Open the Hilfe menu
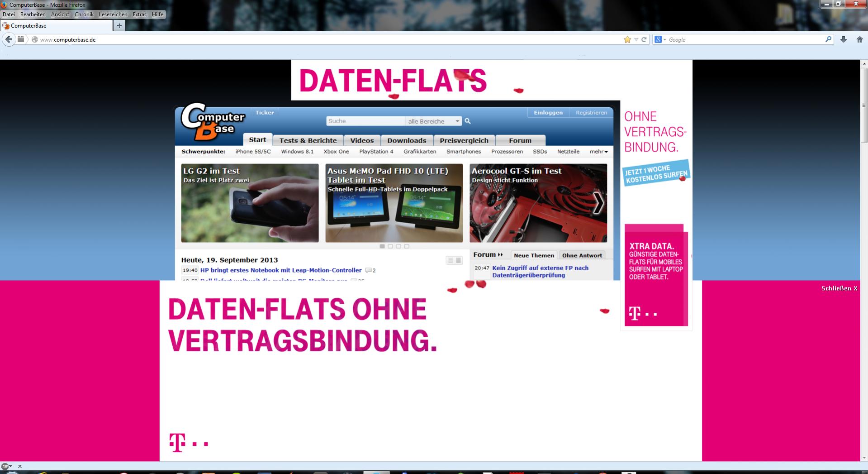The width and height of the screenshot is (868, 474). pos(157,14)
